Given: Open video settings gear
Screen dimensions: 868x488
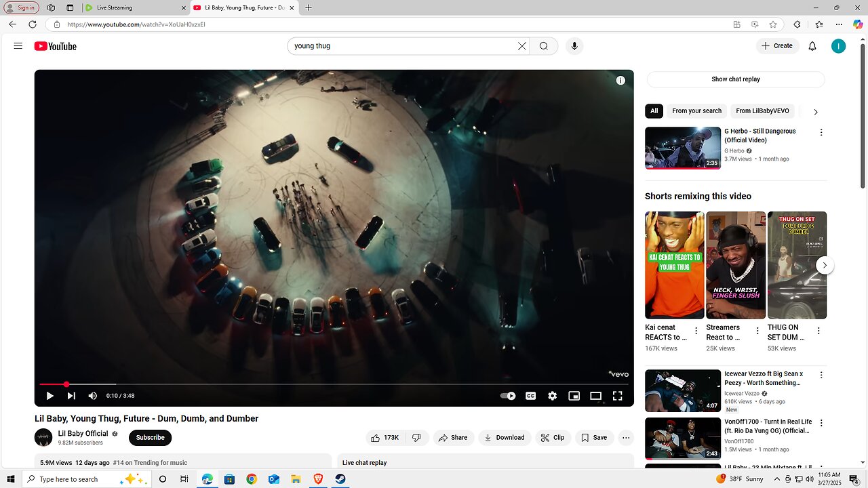Looking at the screenshot, I should pyautogui.click(x=553, y=396).
